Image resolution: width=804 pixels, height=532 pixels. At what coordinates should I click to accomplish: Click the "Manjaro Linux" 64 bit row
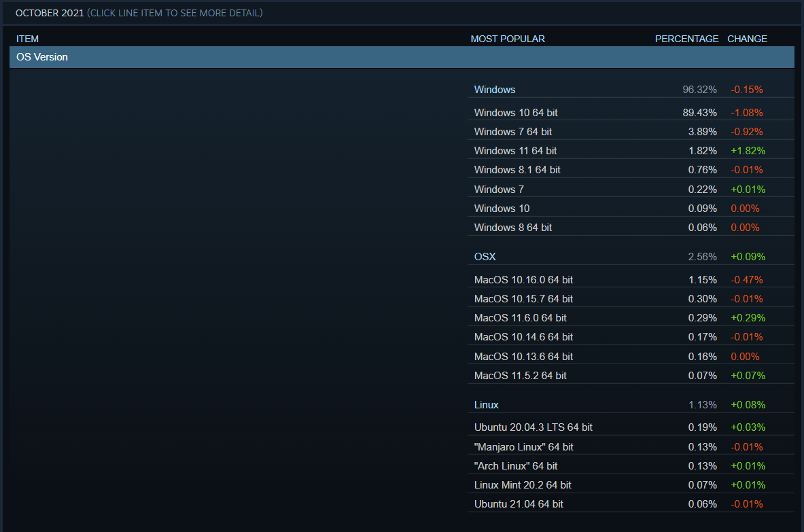point(631,447)
